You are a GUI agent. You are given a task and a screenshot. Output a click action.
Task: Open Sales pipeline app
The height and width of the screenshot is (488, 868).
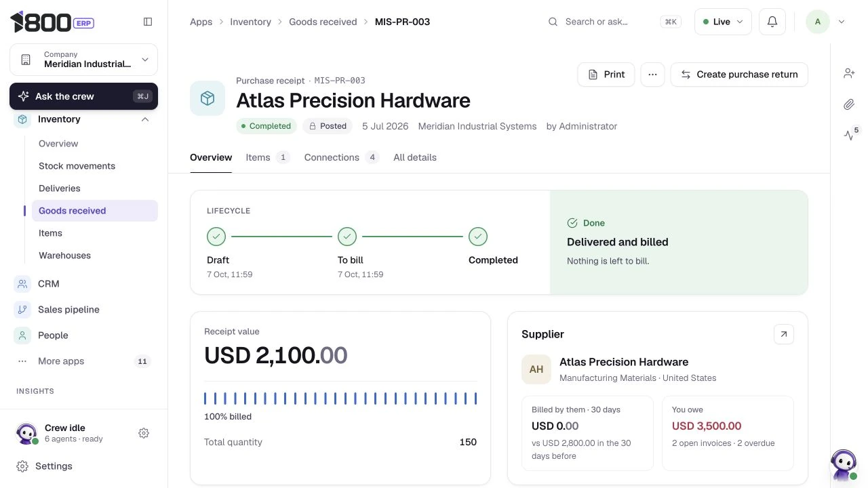(x=84, y=310)
